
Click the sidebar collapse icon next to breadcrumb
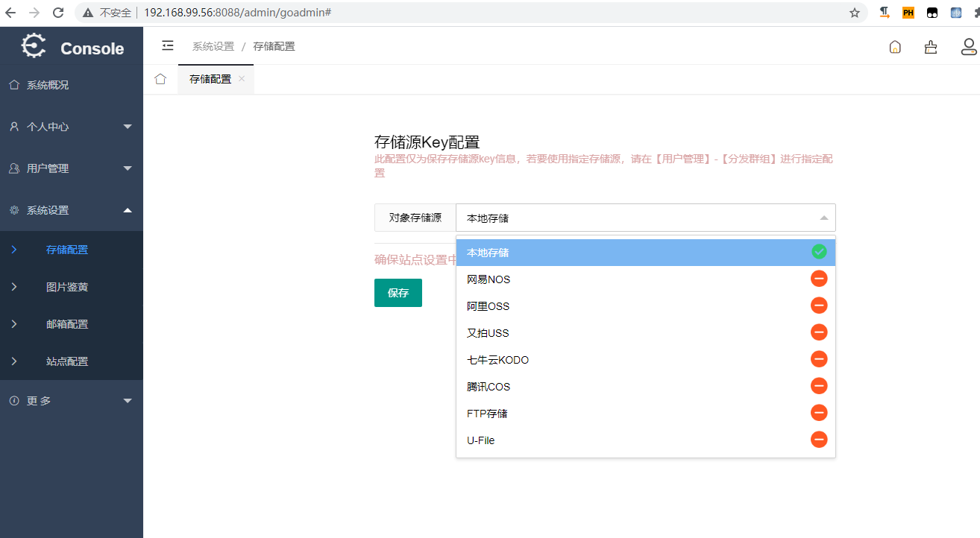pyautogui.click(x=167, y=45)
